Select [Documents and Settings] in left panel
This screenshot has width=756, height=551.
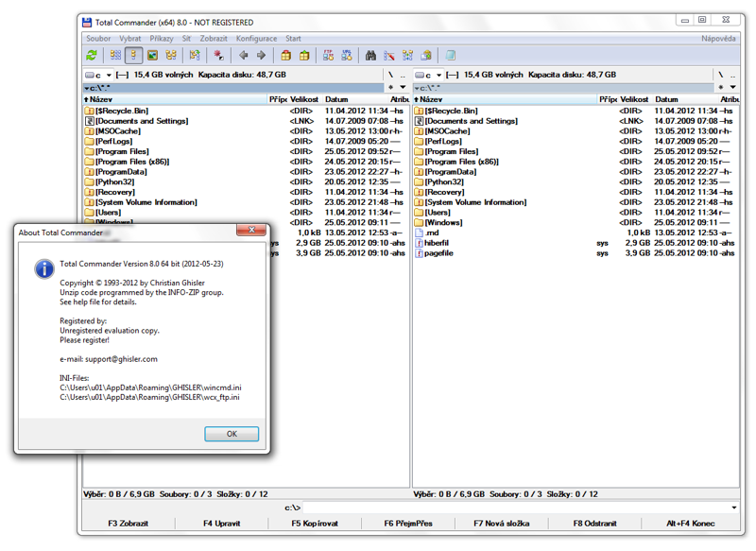click(142, 121)
